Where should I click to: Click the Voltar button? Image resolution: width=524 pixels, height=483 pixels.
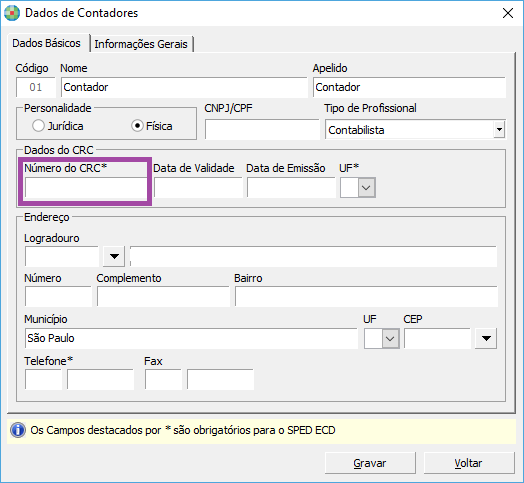pyautogui.click(x=469, y=463)
